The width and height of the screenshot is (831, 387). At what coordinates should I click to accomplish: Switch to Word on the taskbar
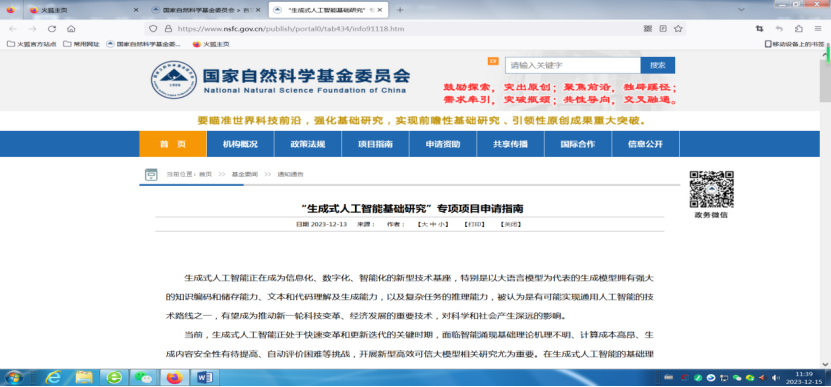205,377
